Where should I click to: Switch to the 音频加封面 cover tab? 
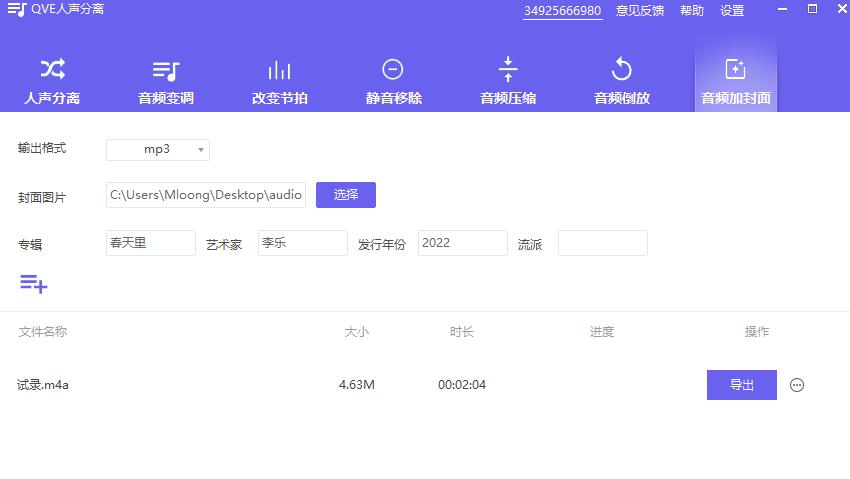click(735, 80)
